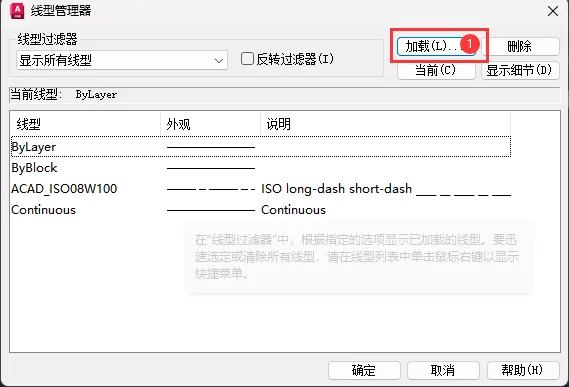This screenshot has width=569, height=387.
Task: Click the 删除 delete button
Action: (x=519, y=46)
